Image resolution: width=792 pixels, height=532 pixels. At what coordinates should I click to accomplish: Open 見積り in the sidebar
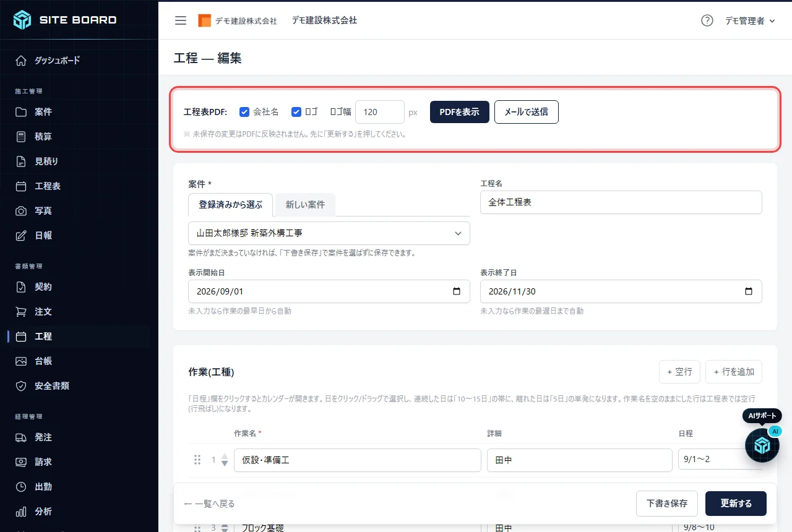point(79,161)
